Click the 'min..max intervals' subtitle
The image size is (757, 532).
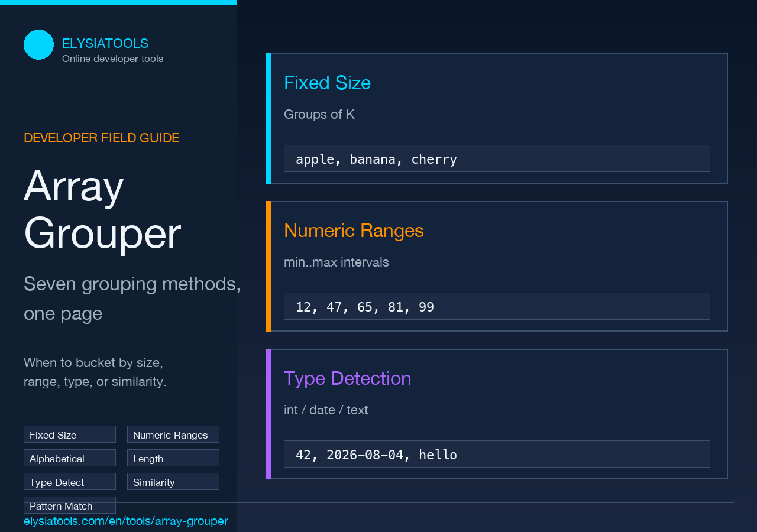pyautogui.click(x=337, y=262)
